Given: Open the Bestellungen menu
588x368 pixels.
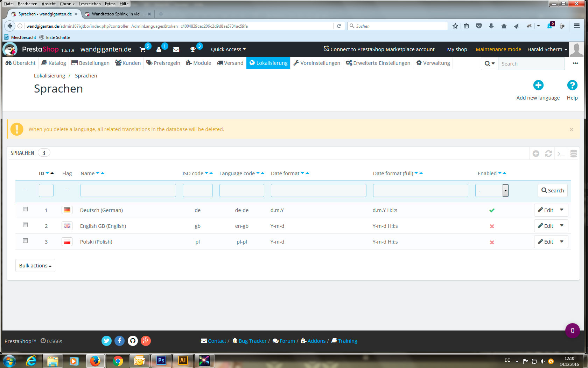Looking at the screenshot, I should [90, 63].
